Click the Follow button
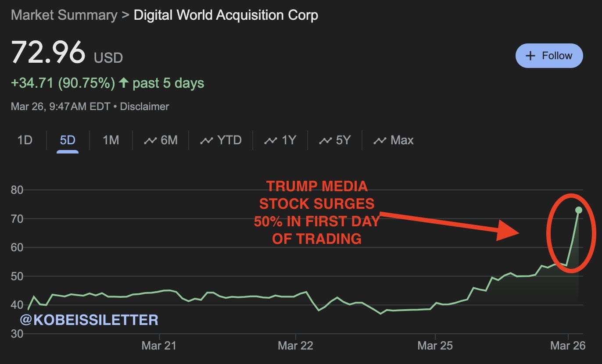The image size is (602, 364). [x=549, y=56]
